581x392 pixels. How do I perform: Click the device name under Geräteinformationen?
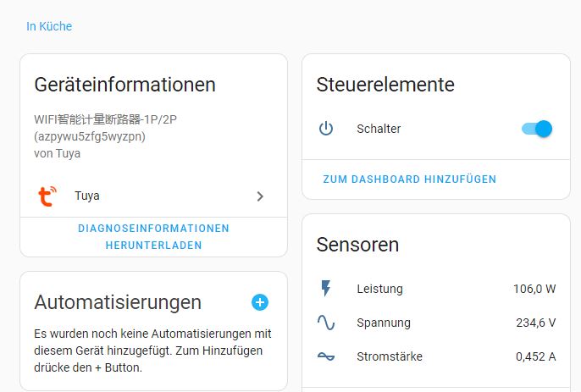click(x=106, y=120)
